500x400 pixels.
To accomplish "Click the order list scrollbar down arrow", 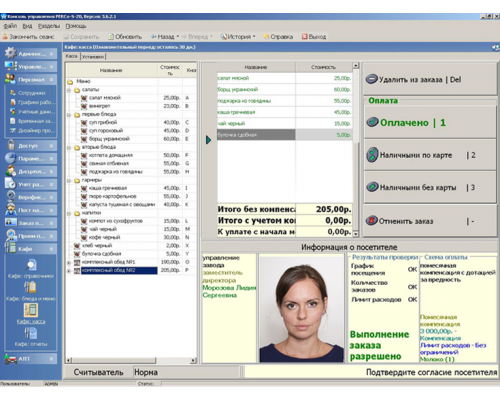I will click(x=356, y=234).
